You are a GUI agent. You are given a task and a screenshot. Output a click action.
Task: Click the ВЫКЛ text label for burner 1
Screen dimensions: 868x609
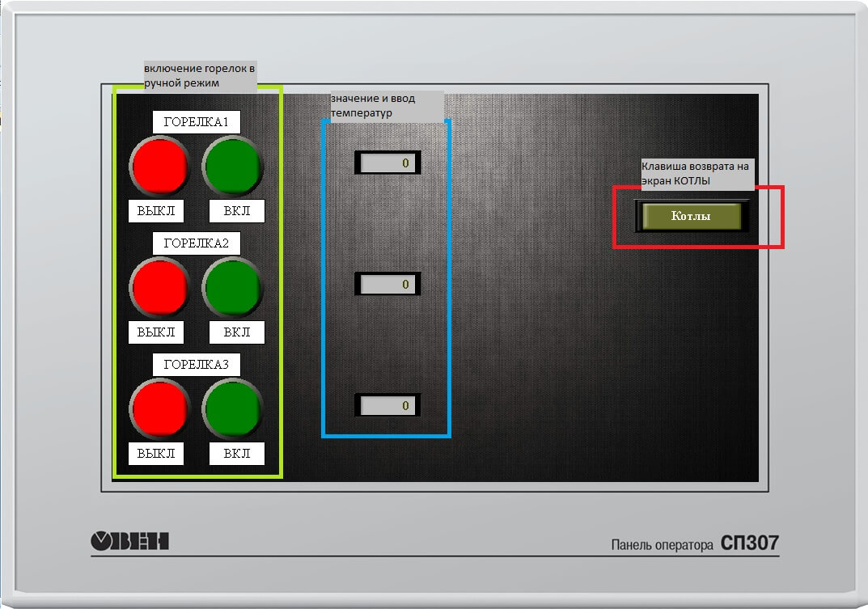[x=156, y=212]
